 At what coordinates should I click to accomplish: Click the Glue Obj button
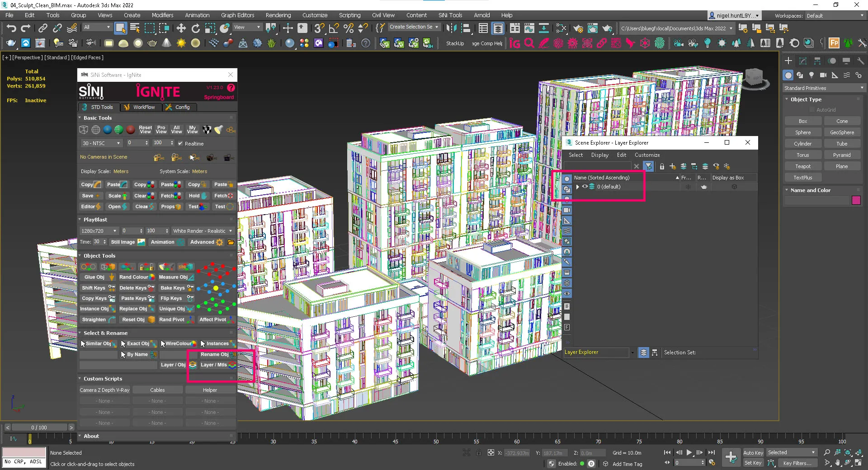(x=98, y=277)
